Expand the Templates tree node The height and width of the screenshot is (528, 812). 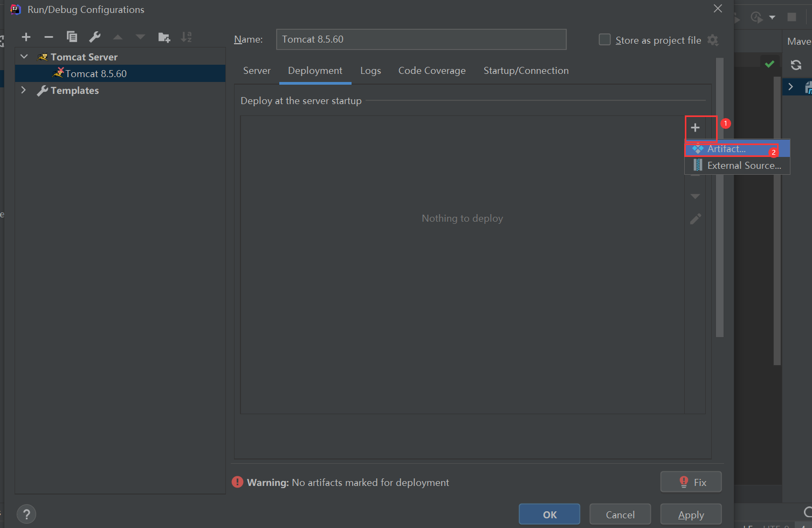(24, 90)
